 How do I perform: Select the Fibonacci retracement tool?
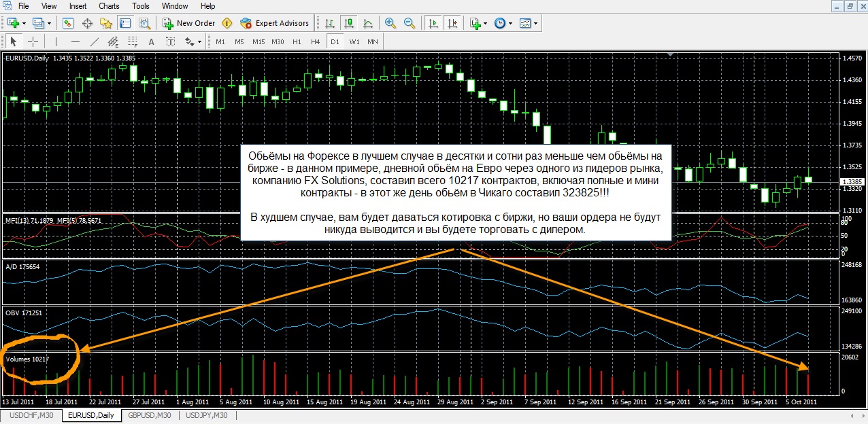point(132,41)
